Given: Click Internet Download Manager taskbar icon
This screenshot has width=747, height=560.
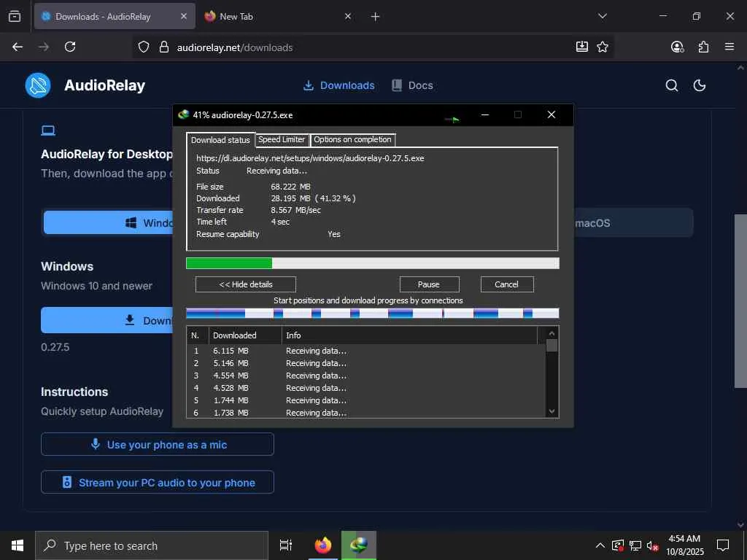Looking at the screenshot, I should pyautogui.click(x=359, y=545).
